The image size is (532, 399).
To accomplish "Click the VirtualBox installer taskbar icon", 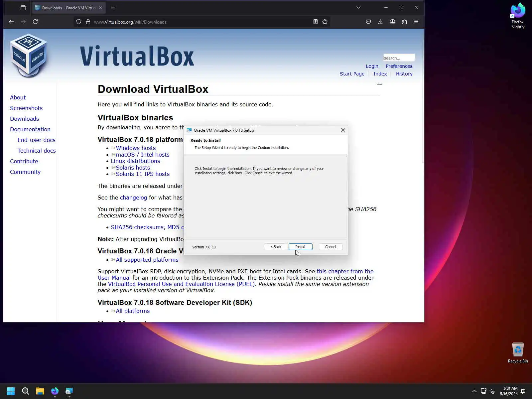I will pyautogui.click(x=69, y=391).
